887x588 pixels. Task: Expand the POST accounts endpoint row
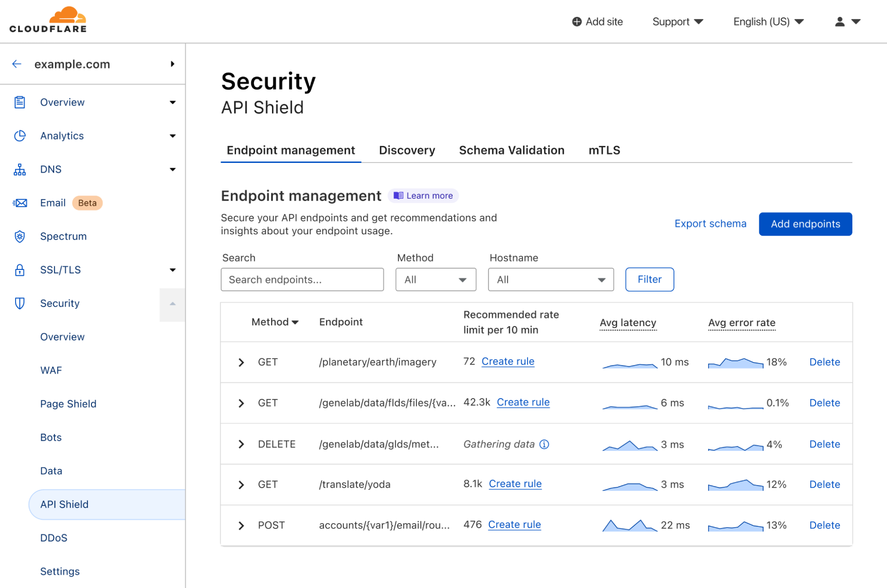click(x=241, y=526)
